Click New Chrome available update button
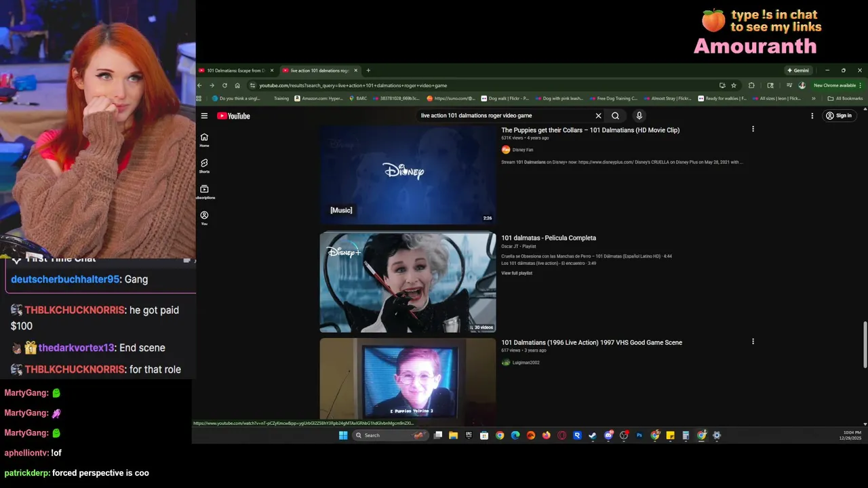This screenshot has height=488, width=868. click(x=836, y=85)
